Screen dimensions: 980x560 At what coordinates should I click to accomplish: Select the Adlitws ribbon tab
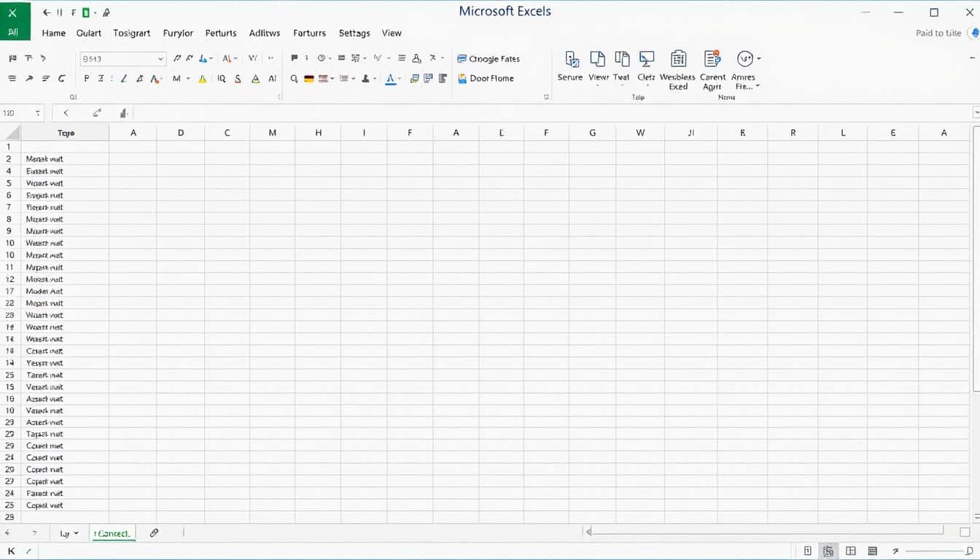tap(265, 33)
